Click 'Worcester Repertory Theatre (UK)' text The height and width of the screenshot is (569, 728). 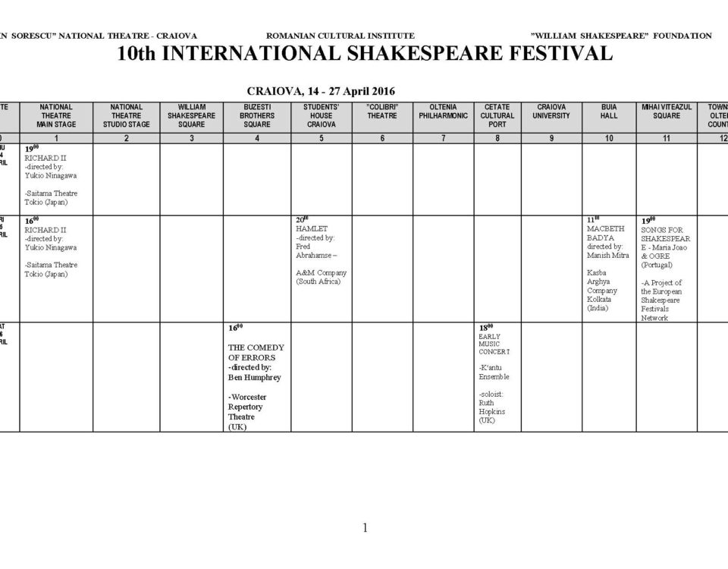tap(247, 412)
